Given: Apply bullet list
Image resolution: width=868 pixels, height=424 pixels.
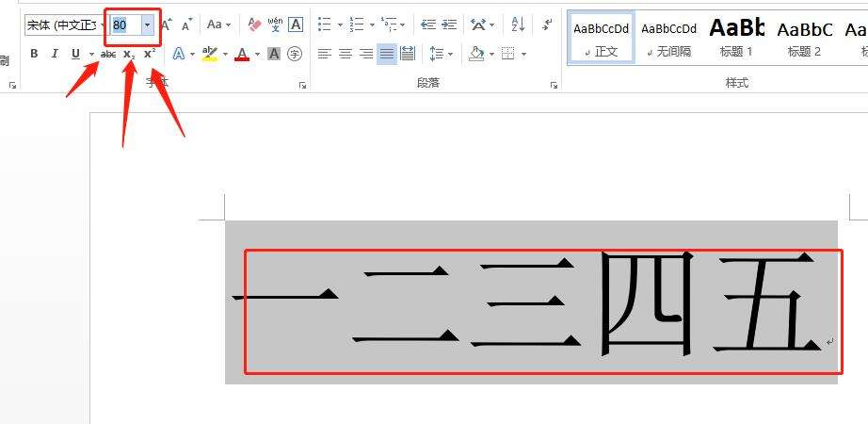Looking at the screenshot, I should coord(325,24).
